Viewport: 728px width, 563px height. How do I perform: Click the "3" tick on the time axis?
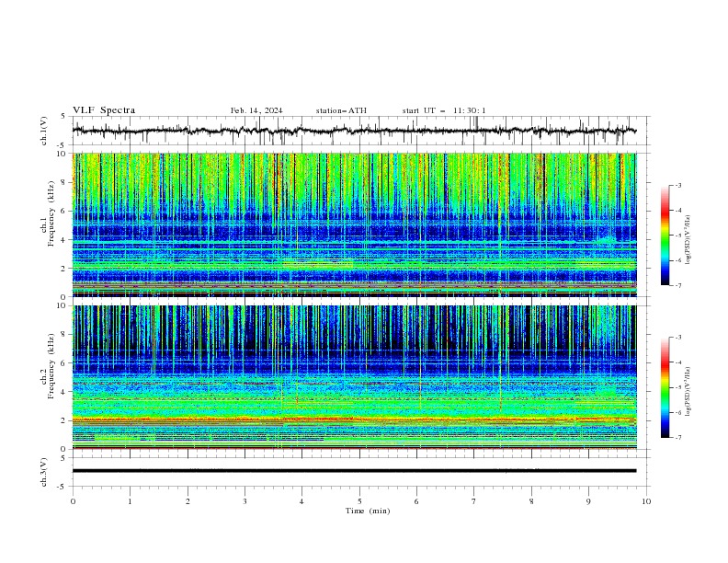245,501
